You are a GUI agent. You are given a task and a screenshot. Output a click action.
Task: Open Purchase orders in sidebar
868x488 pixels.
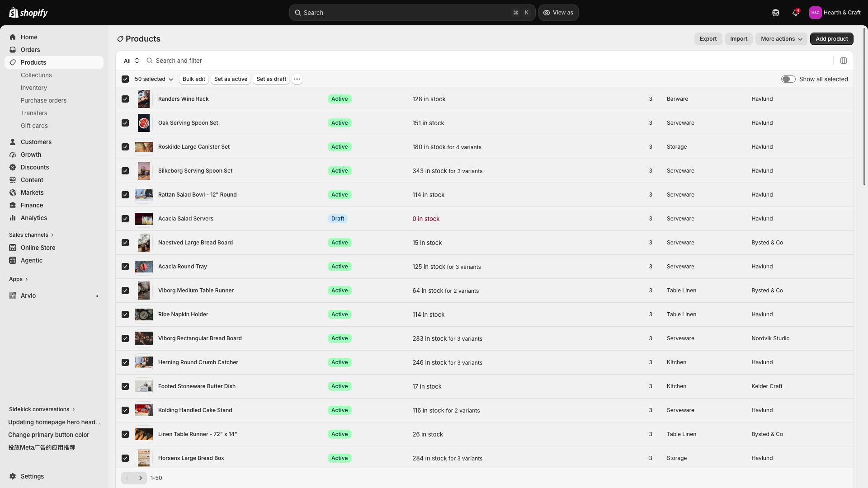(x=43, y=100)
